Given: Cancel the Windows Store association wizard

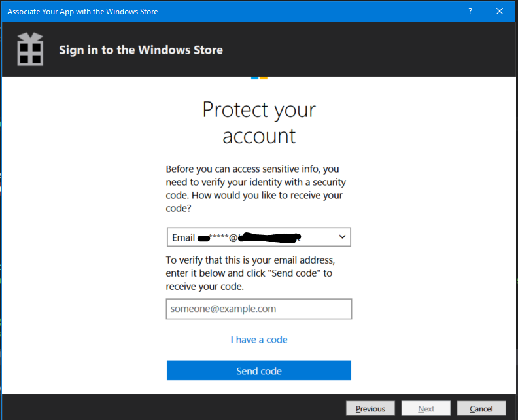Looking at the screenshot, I should [x=481, y=409].
